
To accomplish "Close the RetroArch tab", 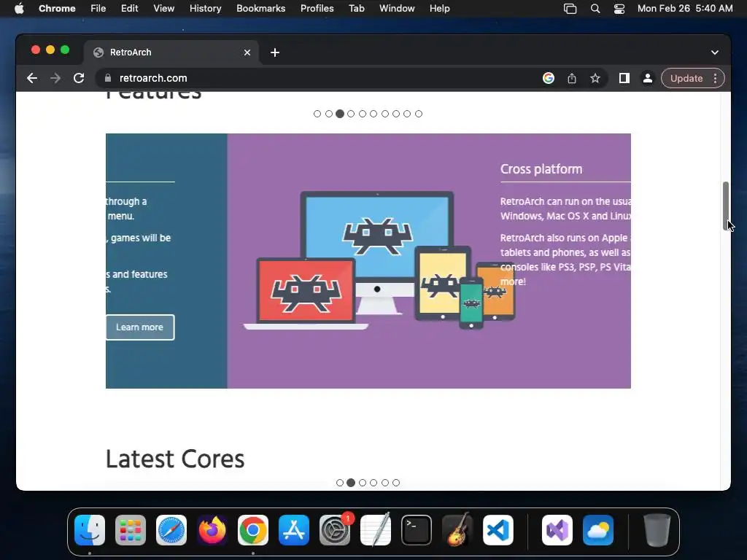I will pyautogui.click(x=247, y=52).
